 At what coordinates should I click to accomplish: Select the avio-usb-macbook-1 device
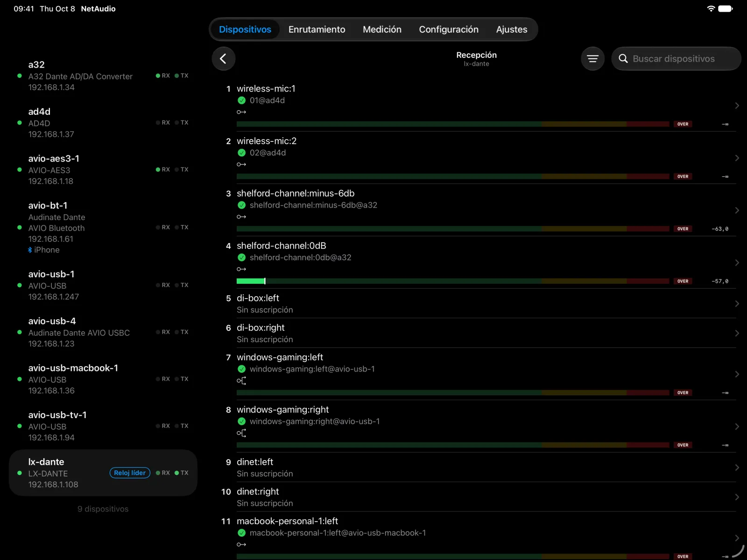tap(103, 379)
